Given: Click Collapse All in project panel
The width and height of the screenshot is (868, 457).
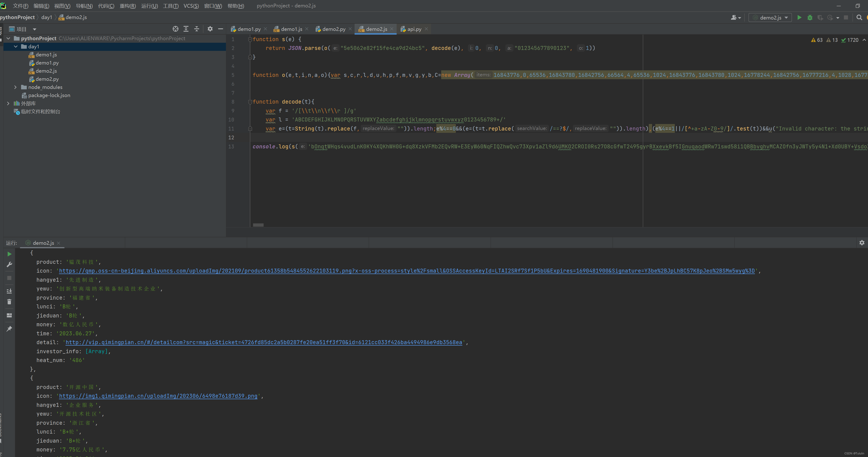Looking at the screenshot, I should tap(196, 29).
